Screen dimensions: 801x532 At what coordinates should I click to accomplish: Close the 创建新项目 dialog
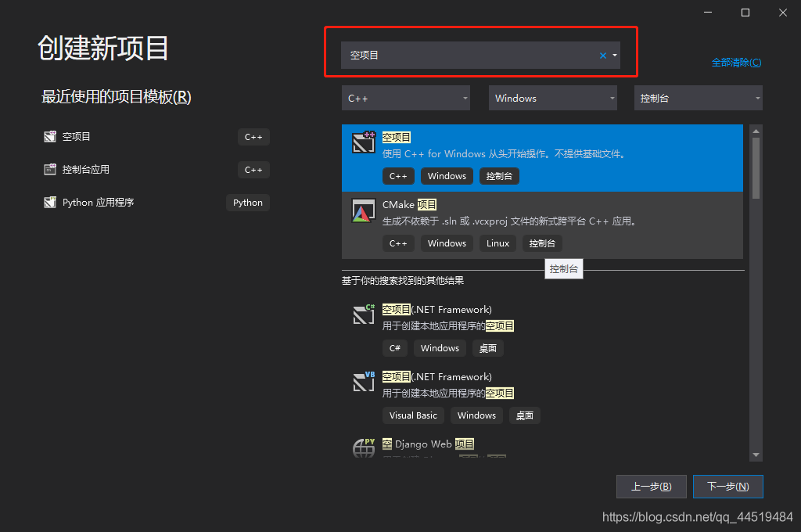click(783, 13)
